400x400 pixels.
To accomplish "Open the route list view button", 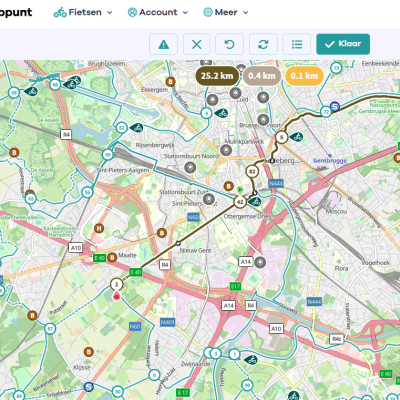I will coord(297,44).
